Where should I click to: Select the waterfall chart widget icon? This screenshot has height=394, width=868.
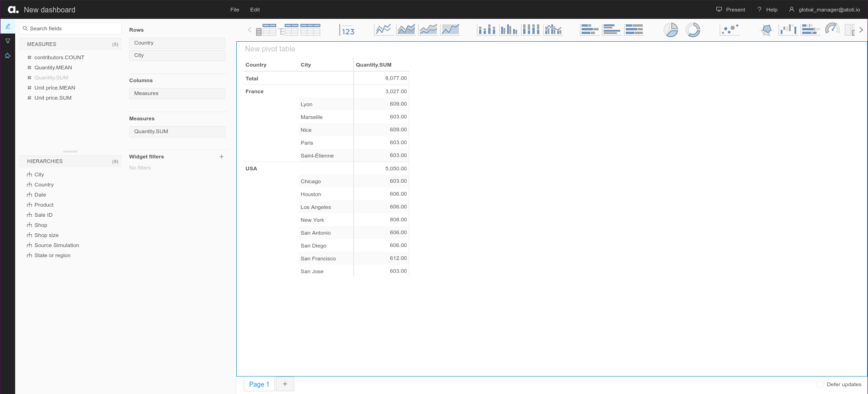[x=788, y=30]
